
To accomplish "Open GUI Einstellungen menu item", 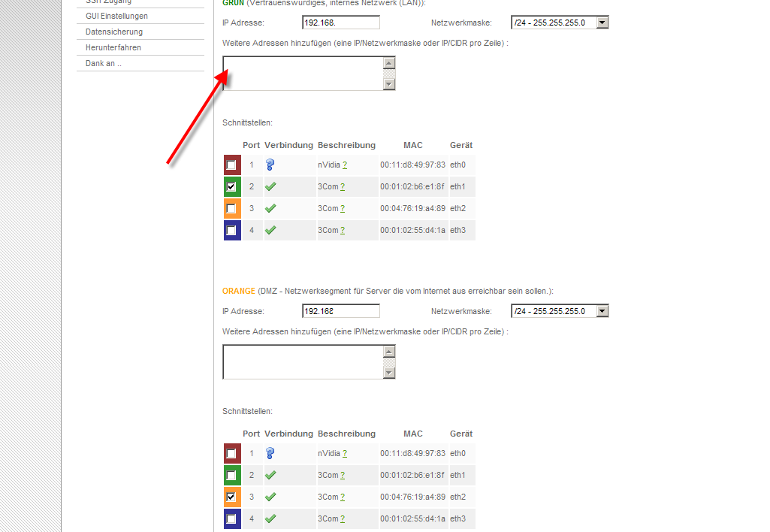I will click(116, 16).
